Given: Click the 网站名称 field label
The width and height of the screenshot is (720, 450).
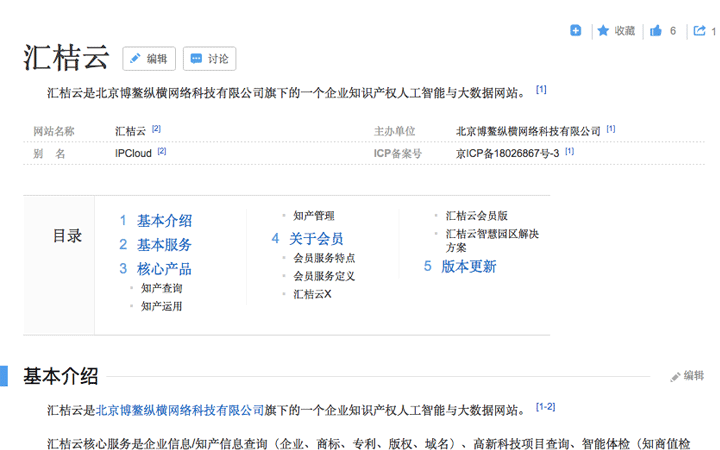Looking at the screenshot, I should click(x=54, y=131).
